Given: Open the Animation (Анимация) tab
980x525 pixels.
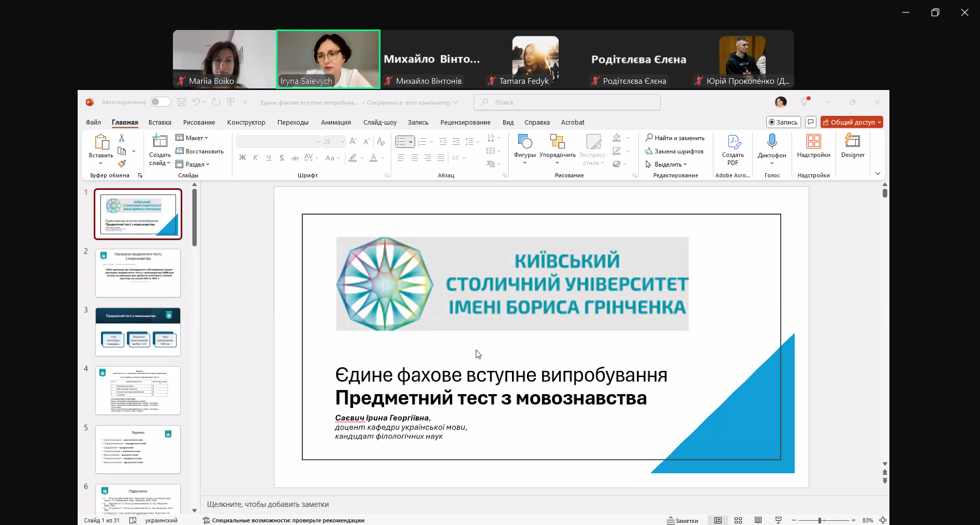Looking at the screenshot, I should point(335,123).
